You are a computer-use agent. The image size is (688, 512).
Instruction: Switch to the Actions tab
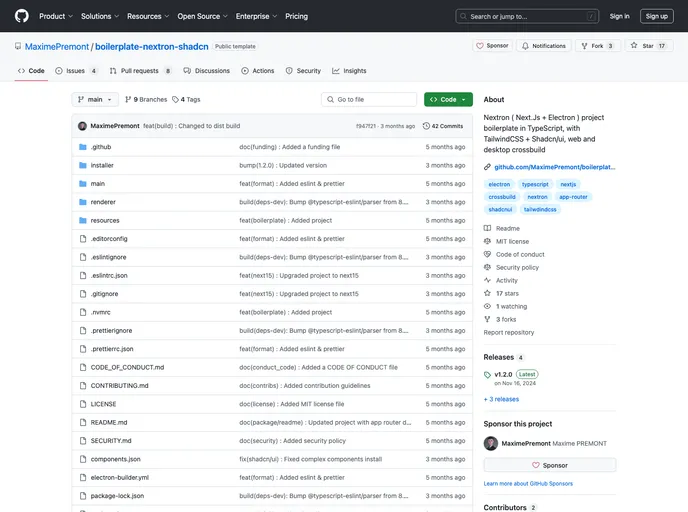click(x=258, y=71)
